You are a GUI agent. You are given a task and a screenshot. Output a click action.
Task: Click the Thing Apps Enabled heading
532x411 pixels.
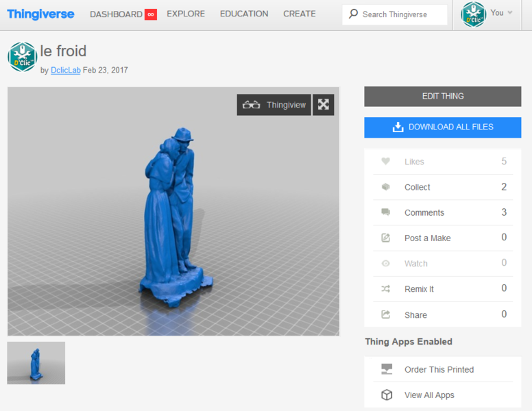tap(409, 342)
